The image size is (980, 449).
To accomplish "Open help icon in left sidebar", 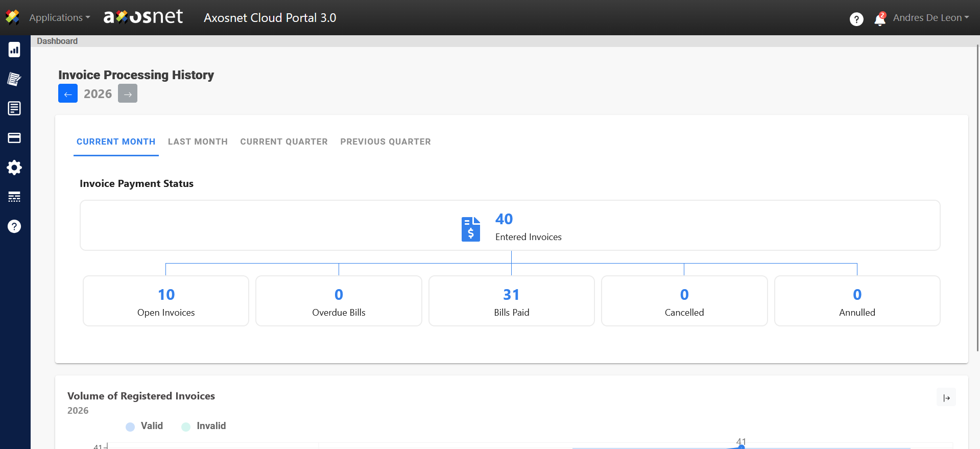I will 14,226.
